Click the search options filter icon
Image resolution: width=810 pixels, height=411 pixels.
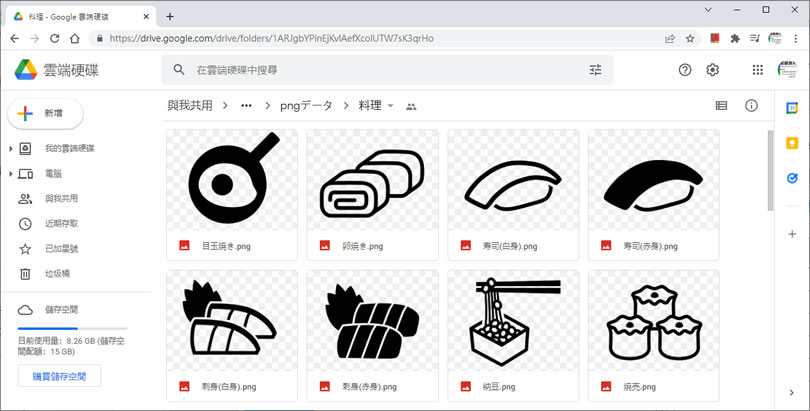(595, 70)
